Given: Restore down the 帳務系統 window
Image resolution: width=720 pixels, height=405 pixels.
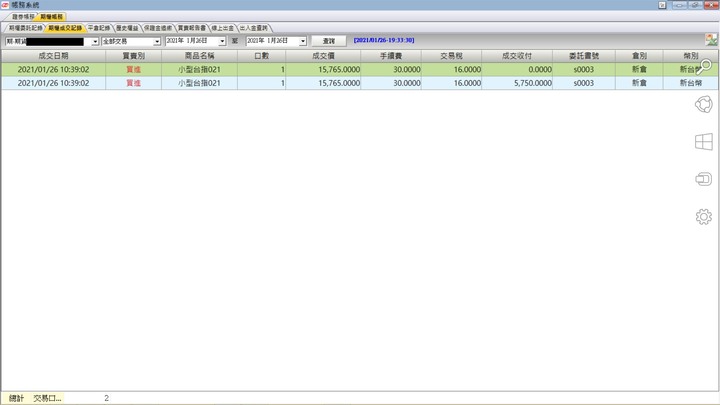Looking at the screenshot, I should (x=695, y=5).
